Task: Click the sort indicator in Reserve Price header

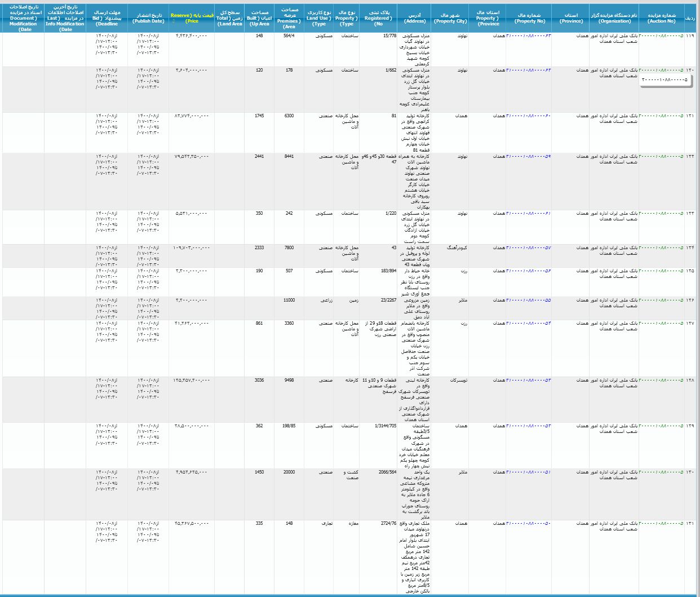Action: (x=174, y=21)
